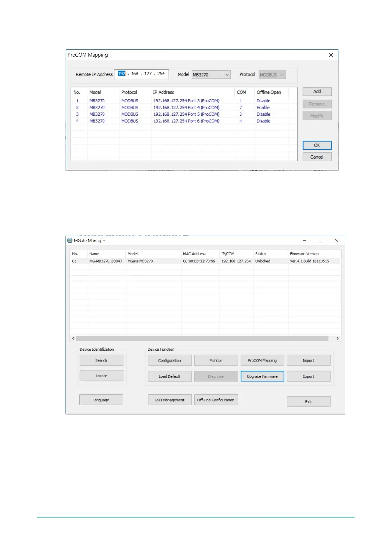Click the 168 octet of Remote IP Address
Image resolution: width=392 pixels, height=554 pixels.
[x=135, y=74]
